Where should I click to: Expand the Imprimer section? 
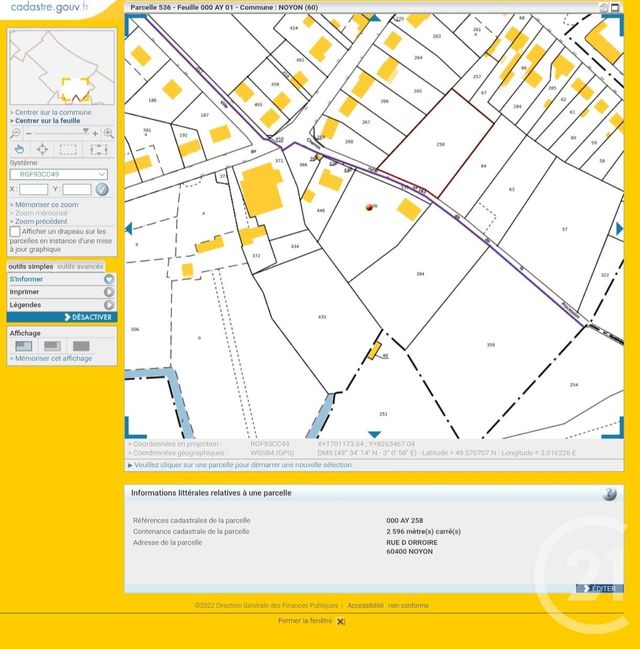click(x=108, y=292)
